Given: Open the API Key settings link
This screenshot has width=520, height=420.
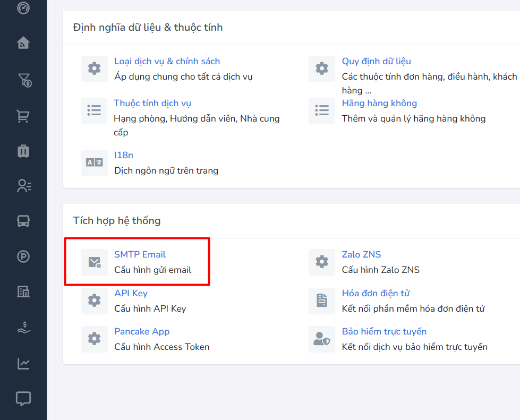Looking at the screenshot, I should click(x=131, y=293).
